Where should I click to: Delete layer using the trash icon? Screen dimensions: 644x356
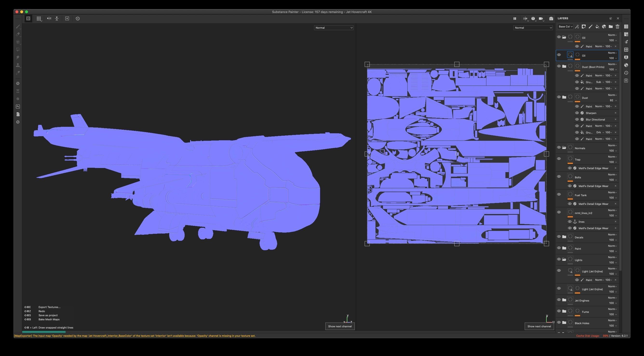617,27
